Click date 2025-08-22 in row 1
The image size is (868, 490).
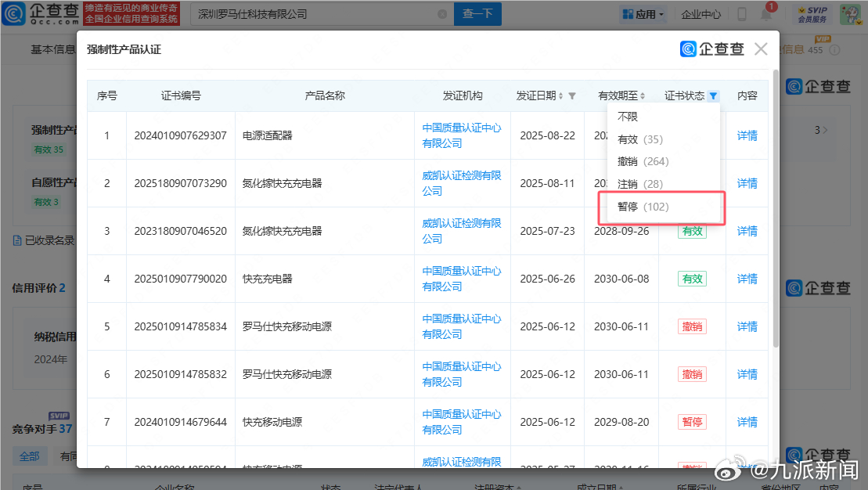547,135
